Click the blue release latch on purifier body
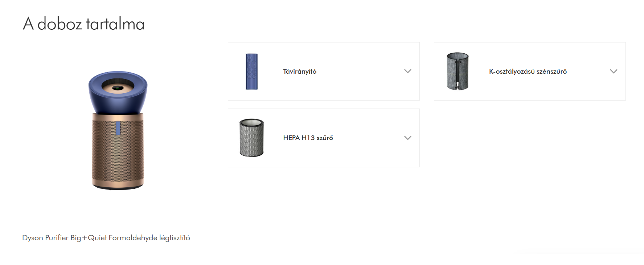Image resolution: width=644 pixels, height=265 pixels. pos(118,128)
